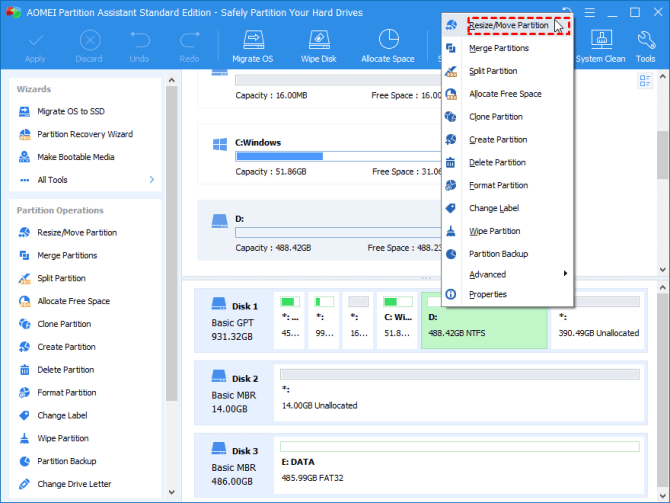The width and height of the screenshot is (670, 503).
Task: Select the D: partition card in the list
Action: point(320,230)
